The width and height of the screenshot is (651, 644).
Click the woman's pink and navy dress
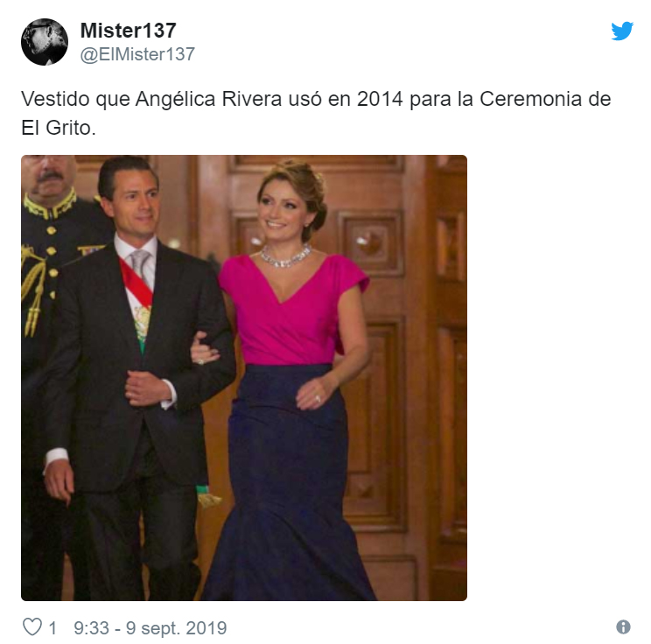290,428
